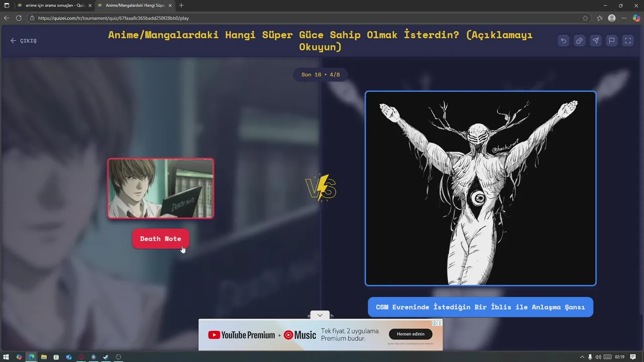Select the Light Yagami Death Note image
This screenshot has width=644, height=362.
point(160,189)
